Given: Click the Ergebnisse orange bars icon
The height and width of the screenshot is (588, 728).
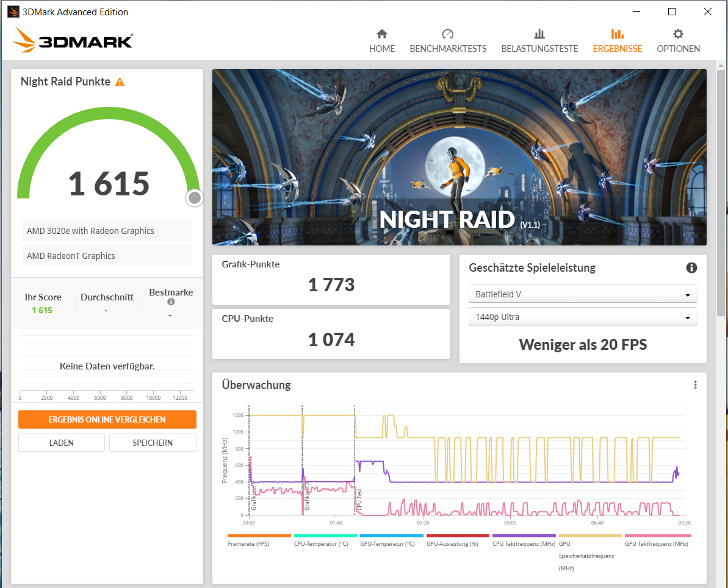Looking at the screenshot, I should tap(617, 34).
